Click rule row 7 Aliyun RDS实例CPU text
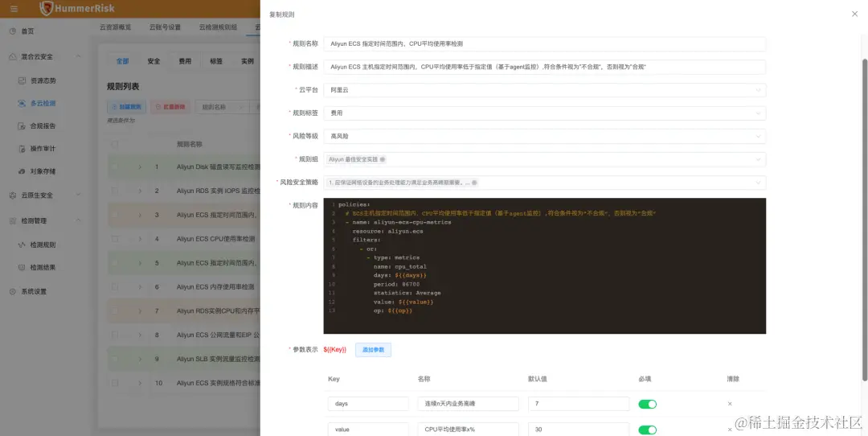The image size is (868, 436). (x=218, y=311)
